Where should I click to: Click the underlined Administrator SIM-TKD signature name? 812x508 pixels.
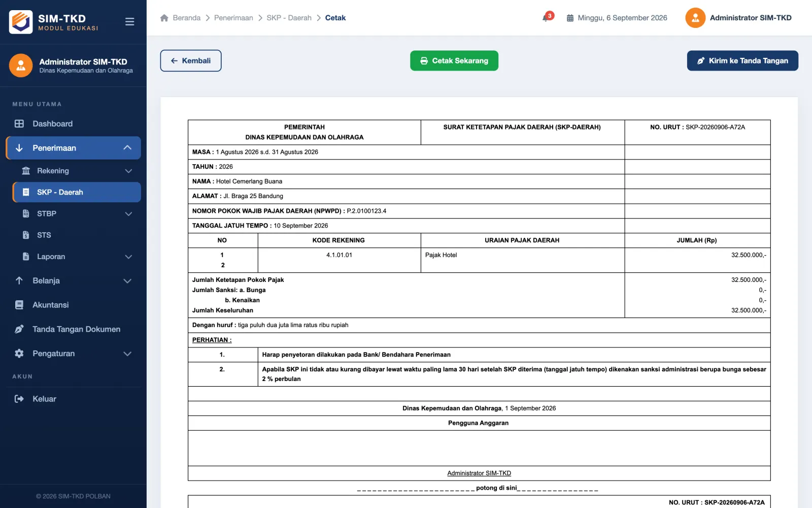[x=479, y=473]
